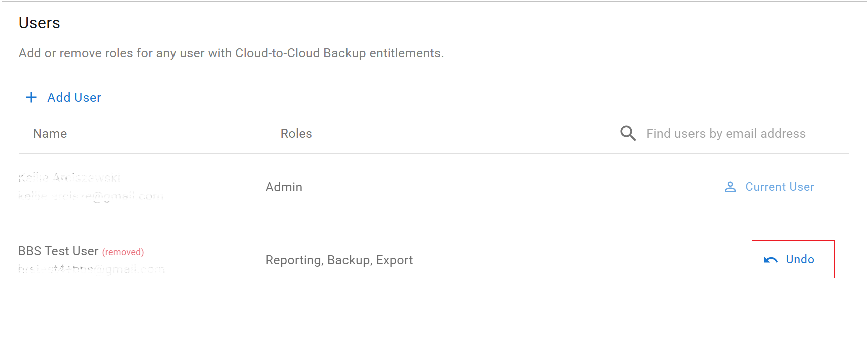Click the first user's blurred email address
Viewport: 868px width, 355px height.
click(91, 196)
